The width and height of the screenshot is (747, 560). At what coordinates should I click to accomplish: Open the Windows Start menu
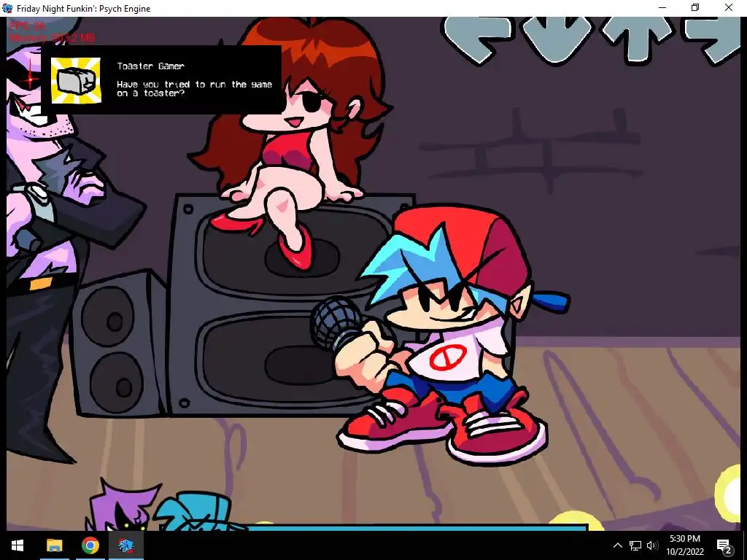(18, 545)
